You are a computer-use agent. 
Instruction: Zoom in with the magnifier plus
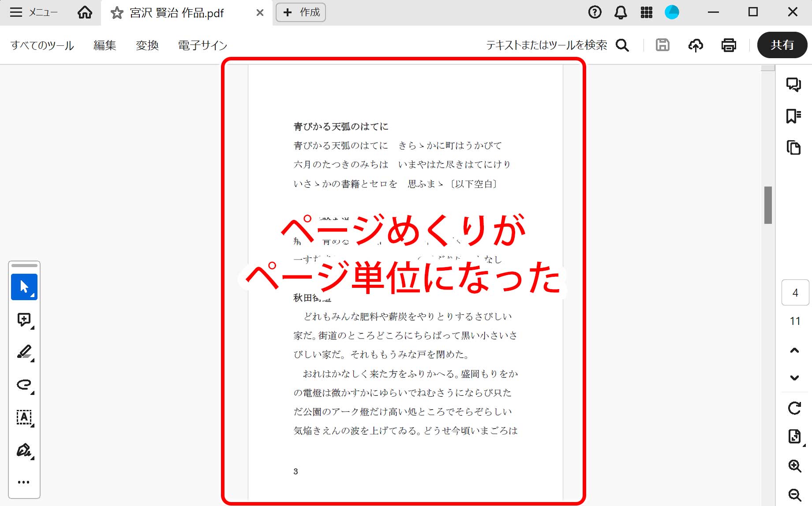coord(794,466)
